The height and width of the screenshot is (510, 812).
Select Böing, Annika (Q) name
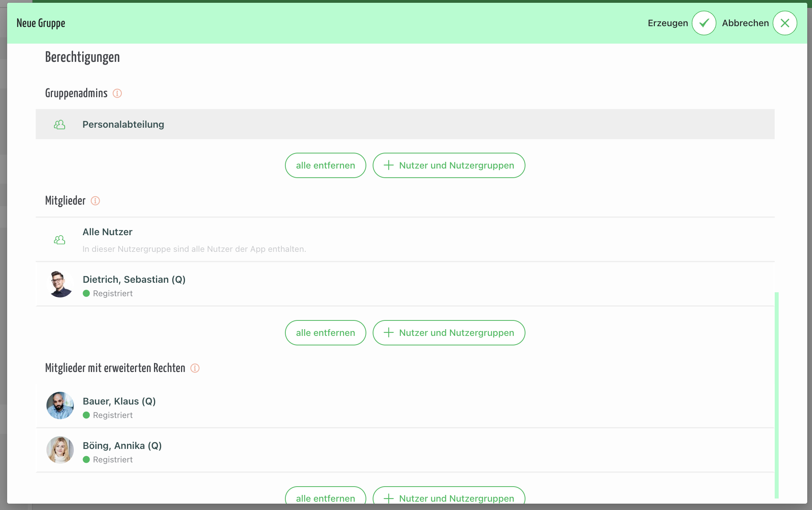(x=122, y=446)
